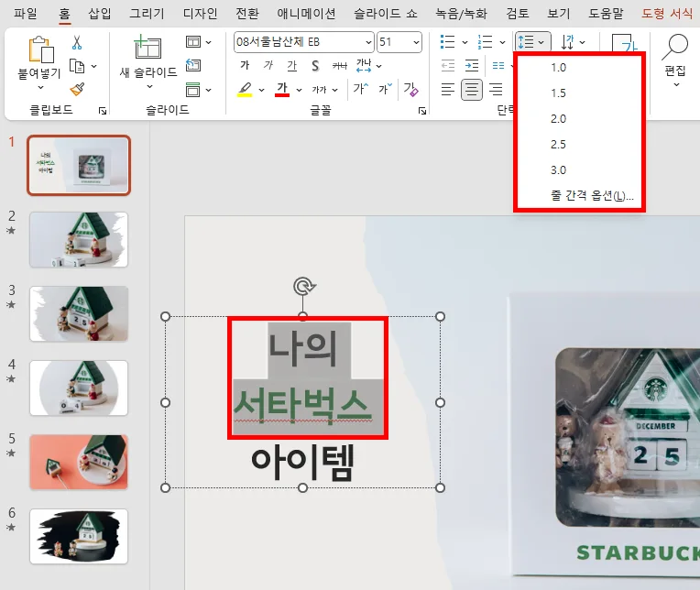Viewport: 700px width, 590px height.
Task: Click the Decrease Font Size icon
Action: pyautogui.click(x=385, y=89)
